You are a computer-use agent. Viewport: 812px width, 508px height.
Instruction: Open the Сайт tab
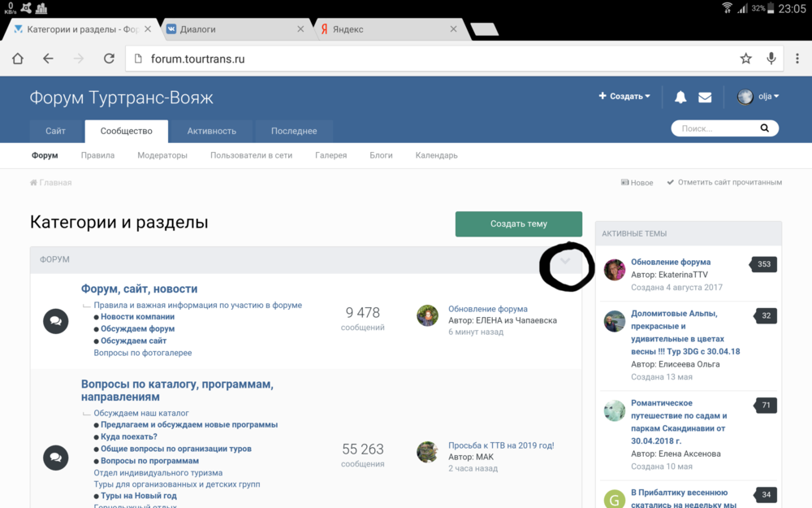coord(55,131)
